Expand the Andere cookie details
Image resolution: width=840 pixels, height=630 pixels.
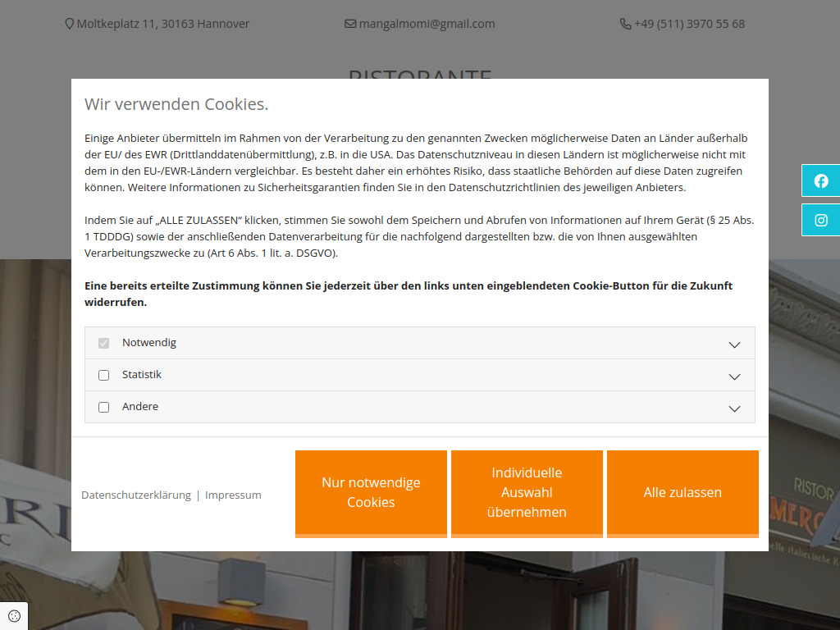(x=734, y=406)
